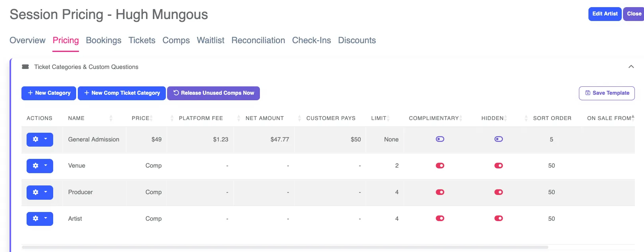Select the General Admission name cell
The width and height of the screenshot is (644, 252).
(94, 139)
